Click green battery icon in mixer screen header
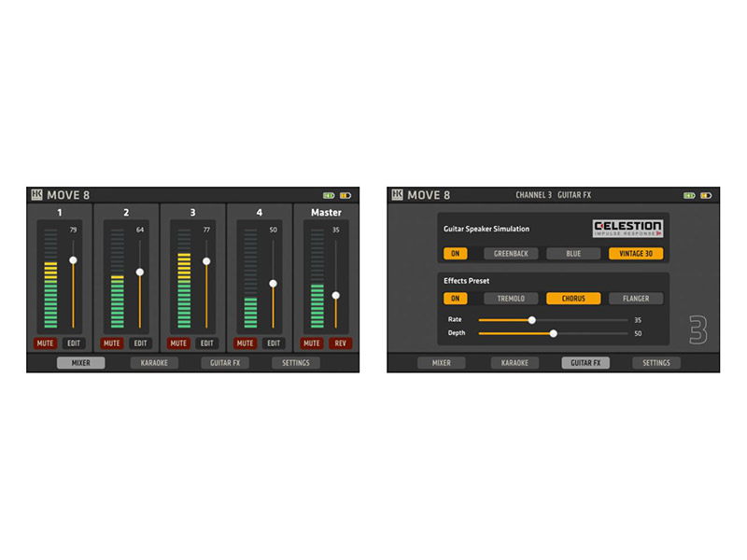 [x=329, y=195]
